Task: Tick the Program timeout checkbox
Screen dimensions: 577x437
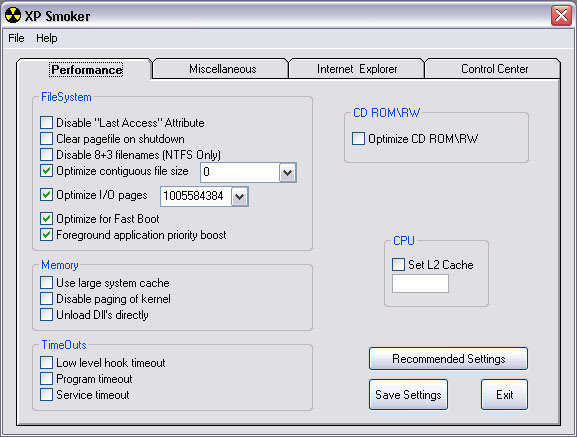Action: (x=46, y=379)
